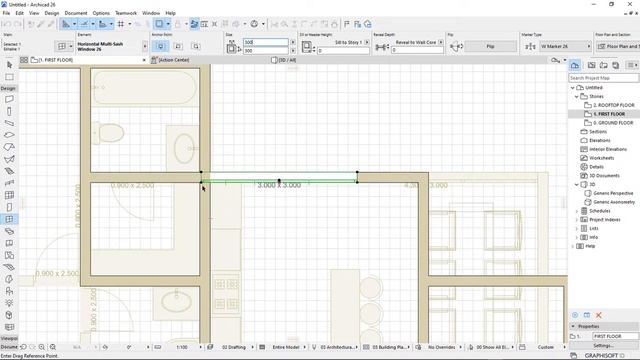The height and width of the screenshot is (360, 640).
Task: Select the Roof tool in the toolbox
Action: (9, 147)
